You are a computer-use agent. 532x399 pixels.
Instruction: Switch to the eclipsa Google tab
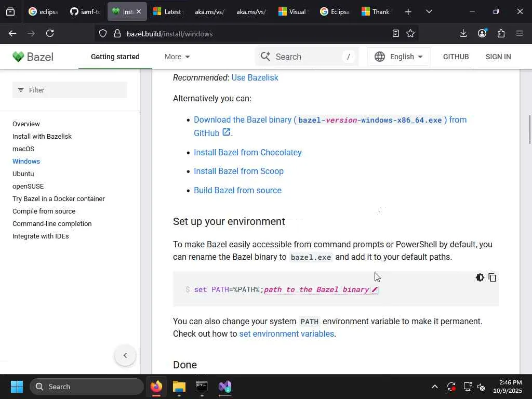43,12
